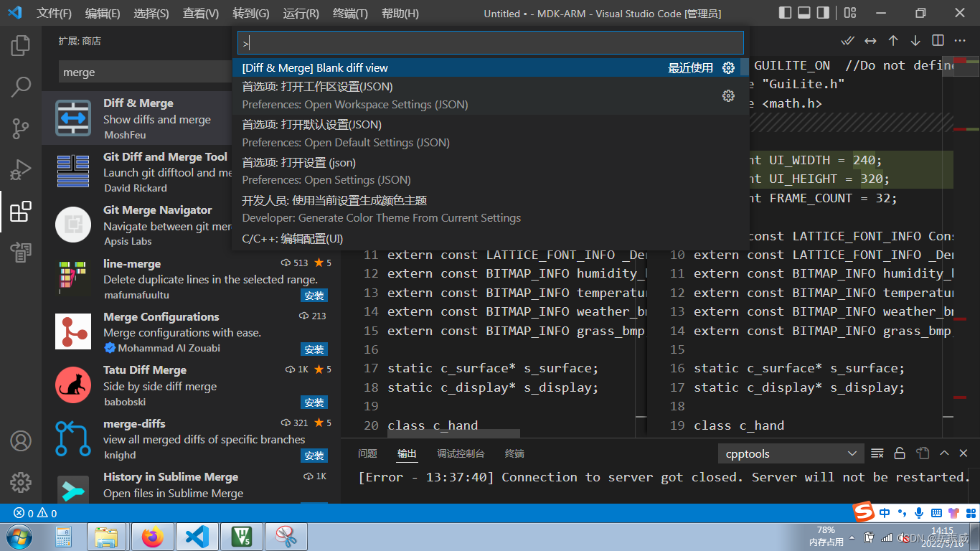Click the Tatu Diff Merge cat icon
This screenshot has height=551, width=980.
click(x=73, y=385)
